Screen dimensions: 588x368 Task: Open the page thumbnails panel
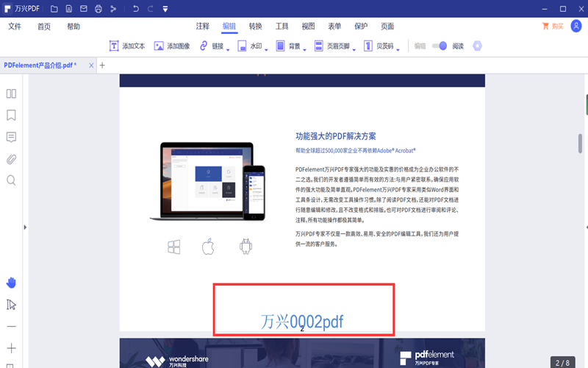(11, 93)
